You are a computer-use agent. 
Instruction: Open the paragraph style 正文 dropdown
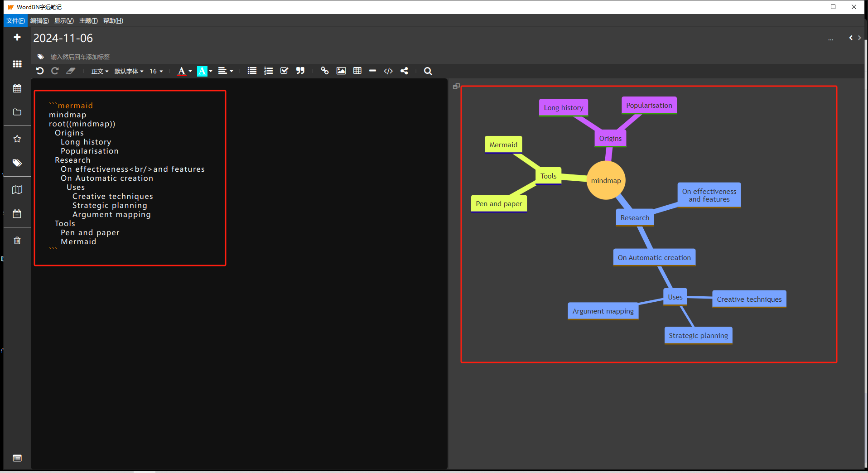(x=100, y=71)
